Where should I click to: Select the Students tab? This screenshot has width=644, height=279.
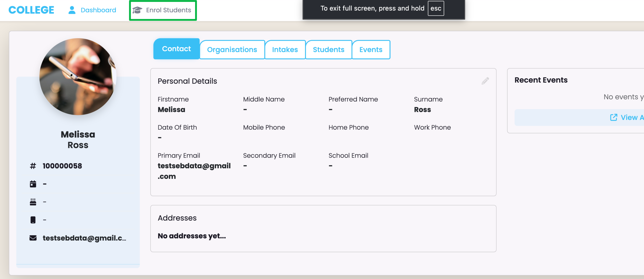tap(329, 49)
